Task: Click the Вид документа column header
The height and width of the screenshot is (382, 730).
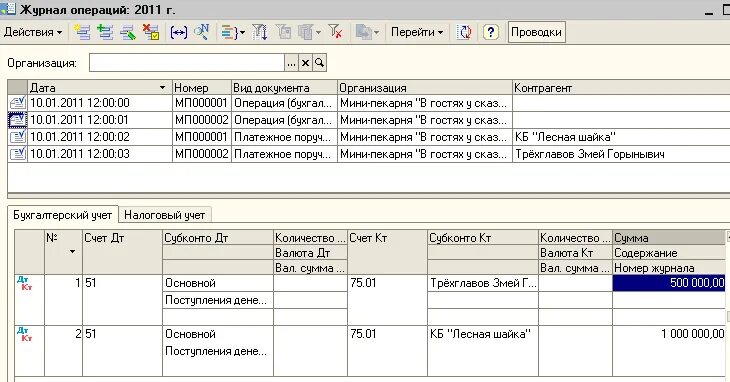Action: point(284,87)
